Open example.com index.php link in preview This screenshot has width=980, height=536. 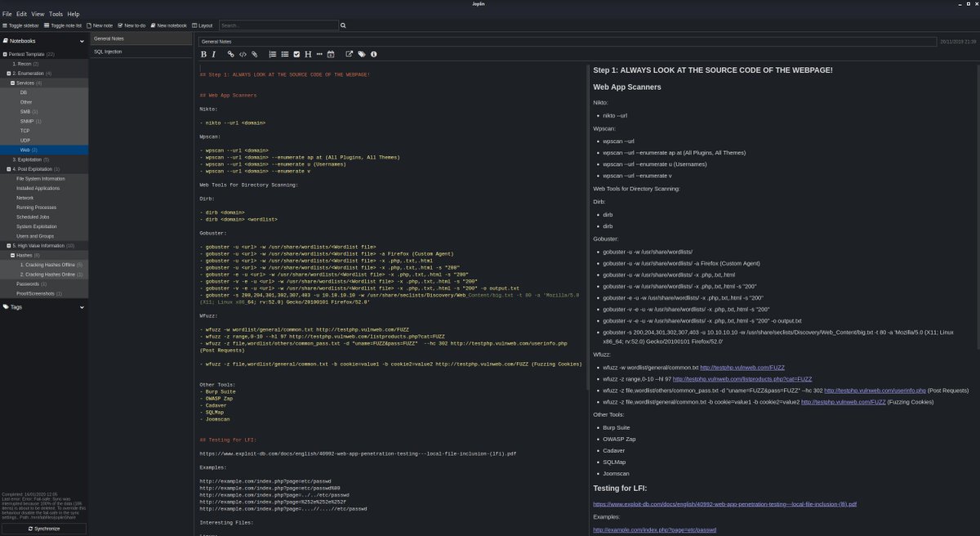coord(655,529)
